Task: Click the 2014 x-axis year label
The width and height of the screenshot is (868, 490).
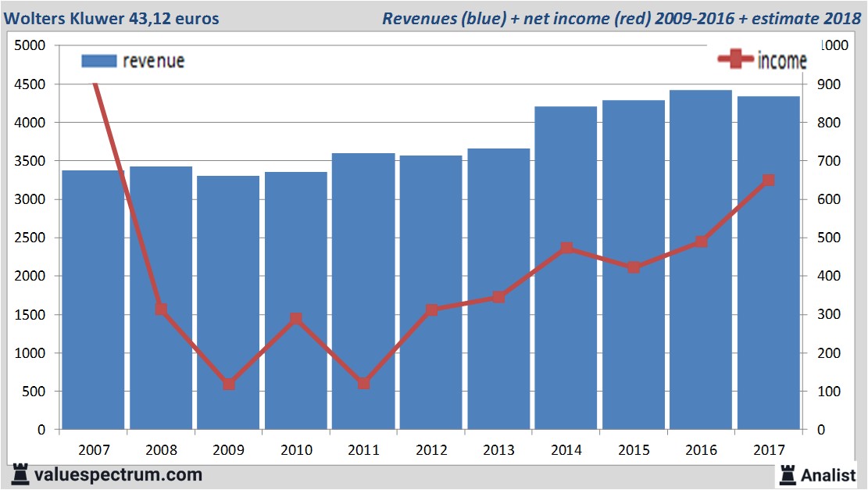Action: (566, 449)
